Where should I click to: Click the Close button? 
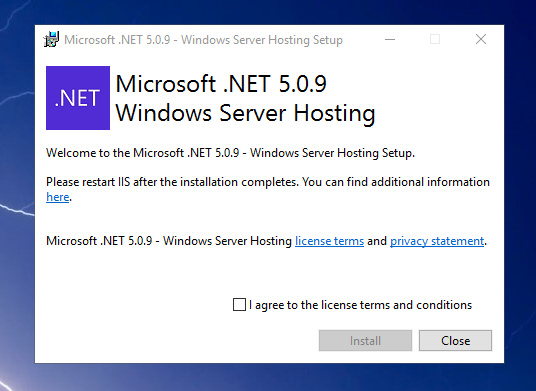455,340
